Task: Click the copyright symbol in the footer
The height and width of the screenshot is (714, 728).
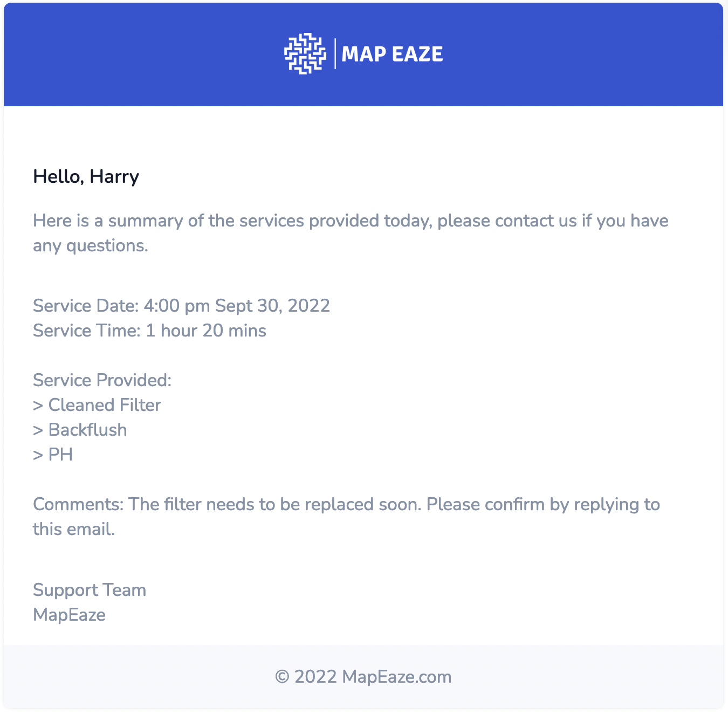Action: click(282, 677)
